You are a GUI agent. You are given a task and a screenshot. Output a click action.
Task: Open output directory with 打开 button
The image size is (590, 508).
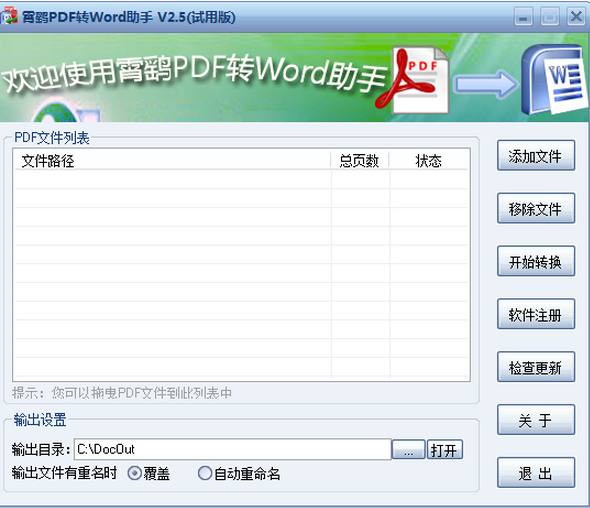coord(444,449)
